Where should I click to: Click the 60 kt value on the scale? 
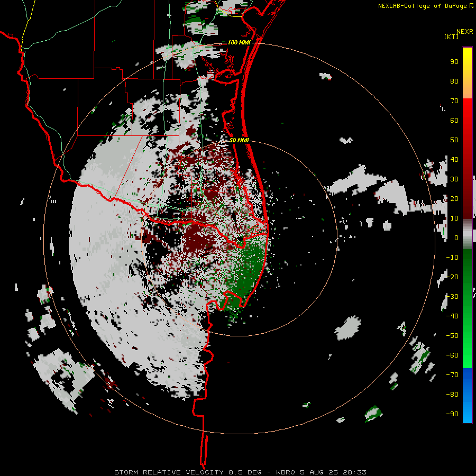454,121
